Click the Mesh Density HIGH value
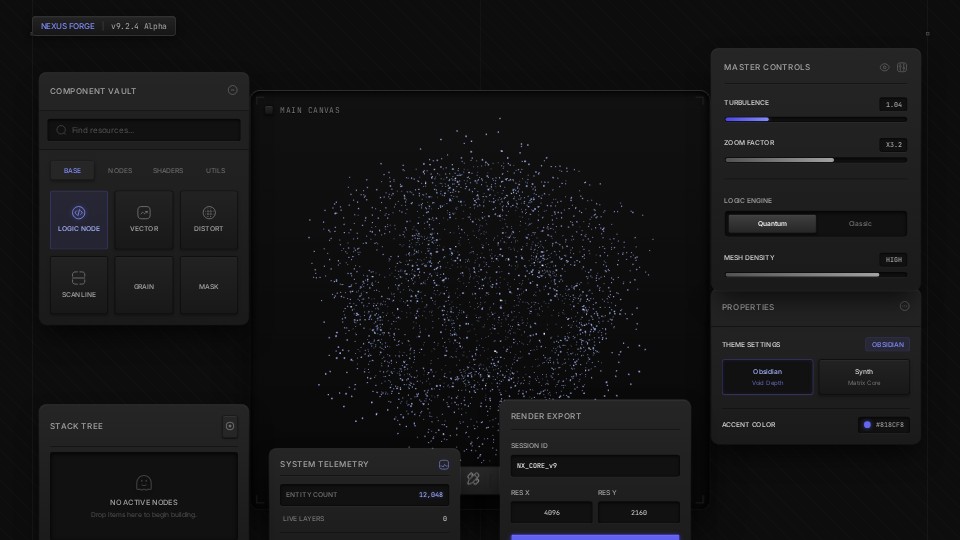 coord(893,260)
